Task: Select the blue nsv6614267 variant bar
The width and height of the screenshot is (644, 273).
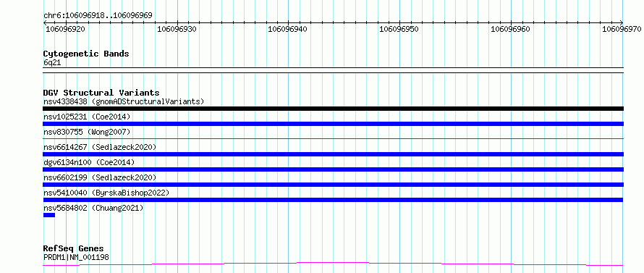Action: tap(333, 154)
